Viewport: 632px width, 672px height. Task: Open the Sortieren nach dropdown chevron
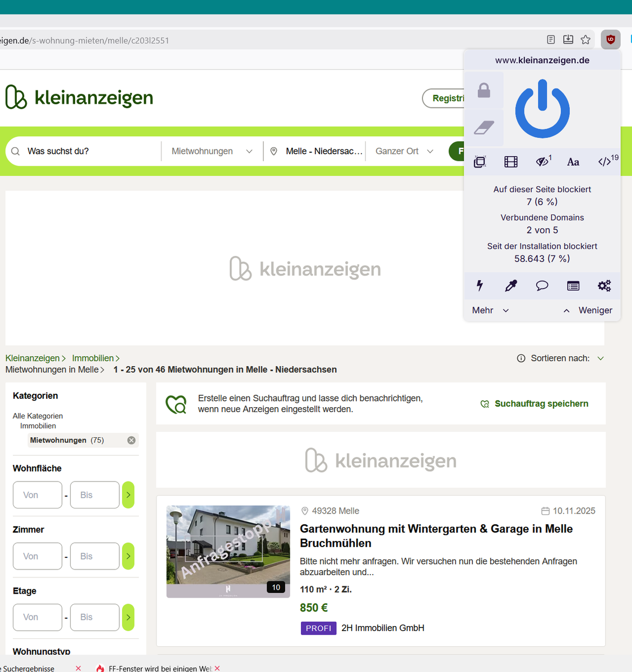[x=601, y=358]
